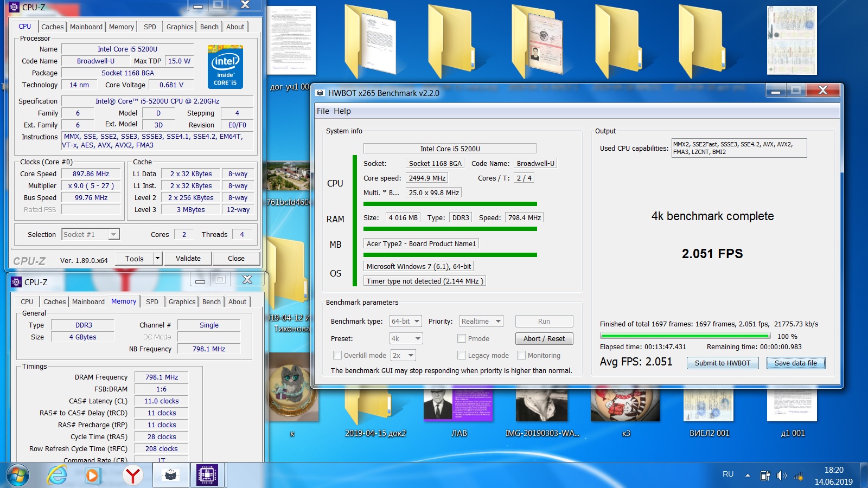Click Abort / Reset in HWBOT benchmark

(544, 338)
